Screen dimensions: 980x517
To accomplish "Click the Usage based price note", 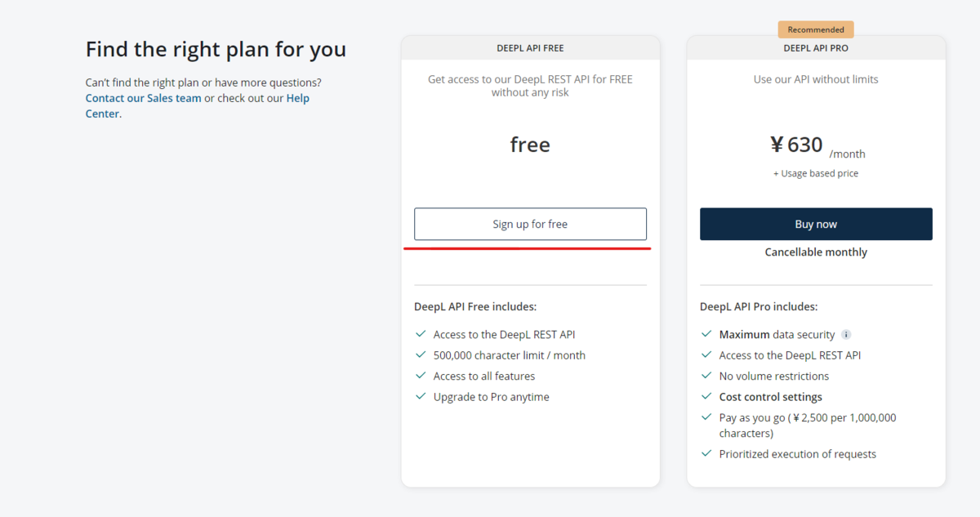I will click(816, 173).
